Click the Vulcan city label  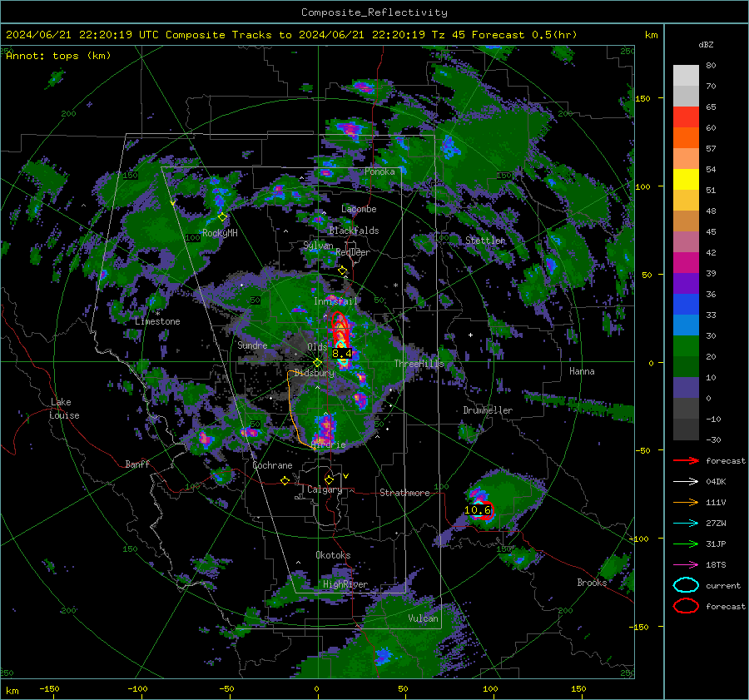424,618
